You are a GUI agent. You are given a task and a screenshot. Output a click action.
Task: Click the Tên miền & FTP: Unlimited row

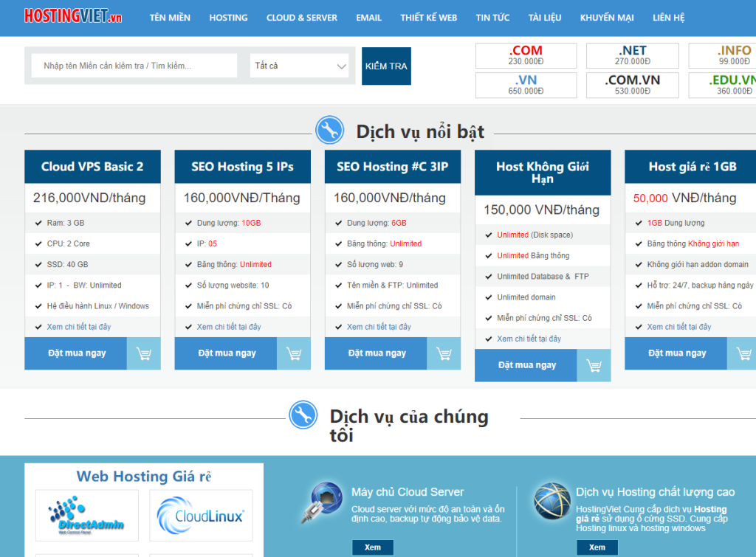[393, 286]
